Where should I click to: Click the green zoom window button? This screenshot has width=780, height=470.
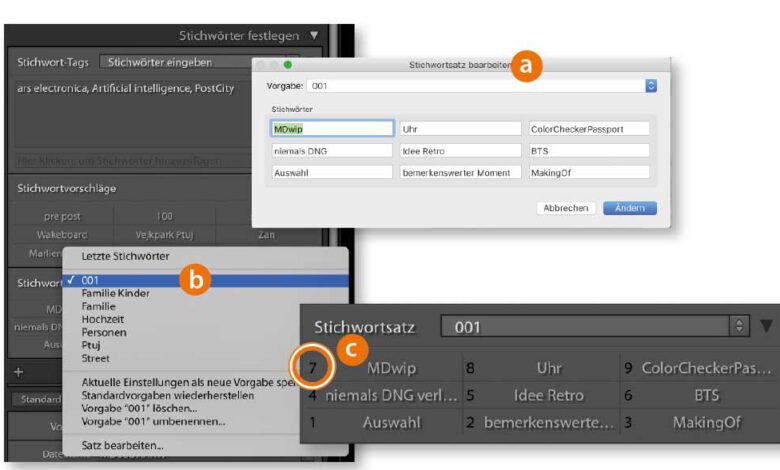tap(288, 65)
